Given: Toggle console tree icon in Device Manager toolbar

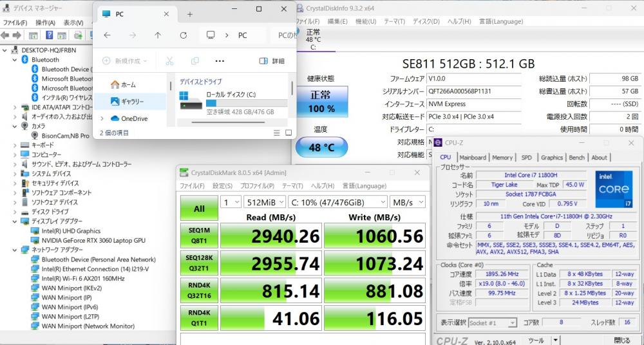Looking at the screenshot, I should point(33,35).
